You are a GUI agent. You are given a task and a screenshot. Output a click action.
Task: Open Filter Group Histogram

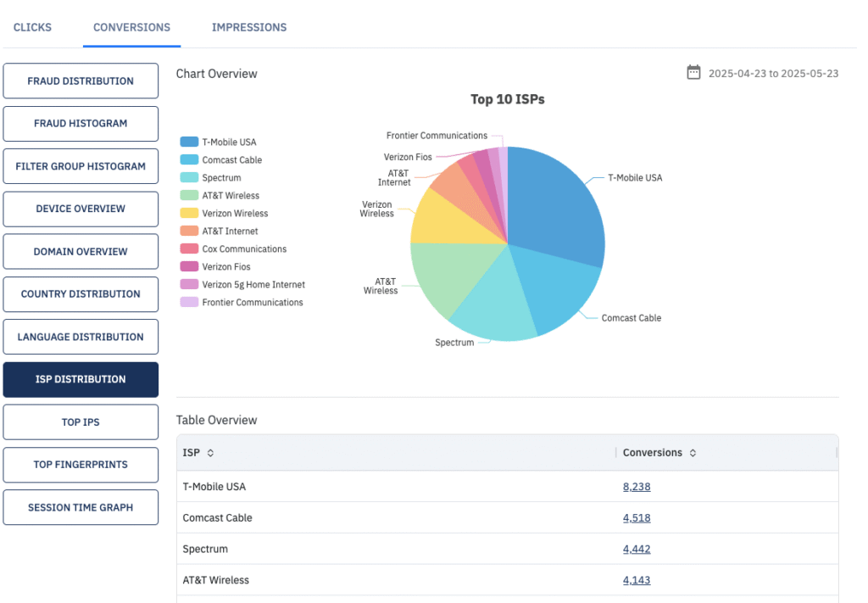pos(81,166)
